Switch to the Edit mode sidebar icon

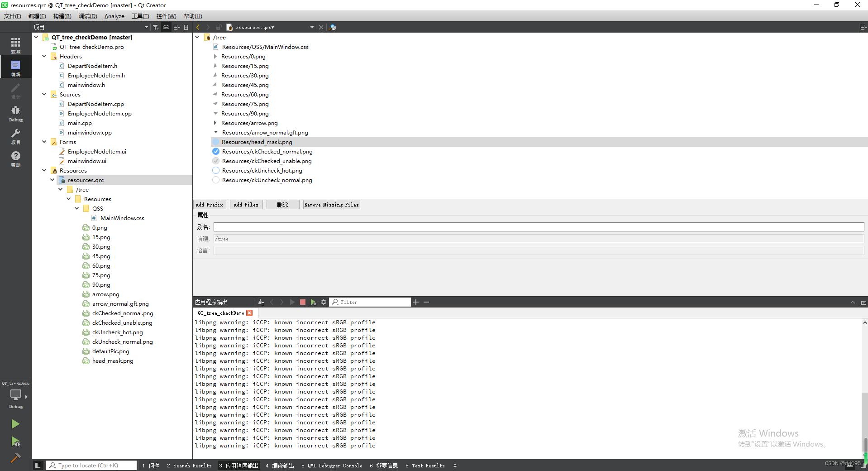coord(16,67)
